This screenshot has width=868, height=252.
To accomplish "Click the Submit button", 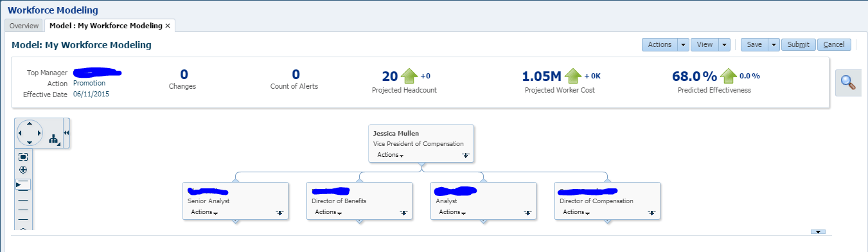I will click(799, 44).
